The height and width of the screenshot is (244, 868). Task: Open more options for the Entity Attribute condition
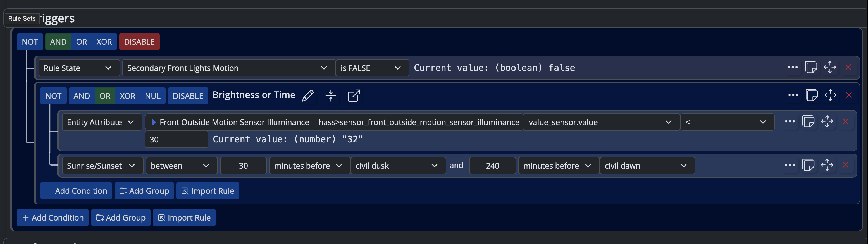pos(790,122)
